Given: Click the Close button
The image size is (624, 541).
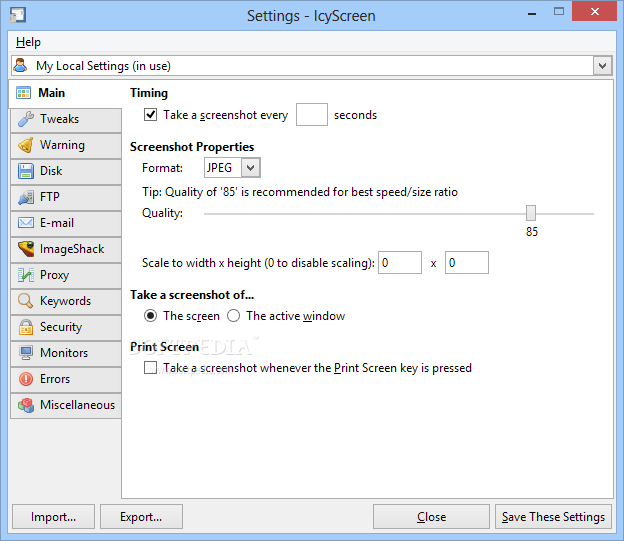Looking at the screenshot, I should [x=431, y=517].
